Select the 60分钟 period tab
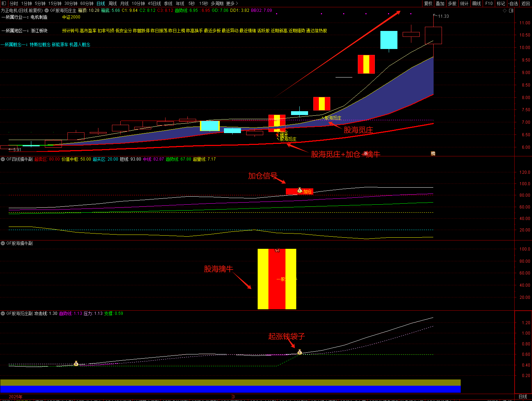 coord(87,3)
